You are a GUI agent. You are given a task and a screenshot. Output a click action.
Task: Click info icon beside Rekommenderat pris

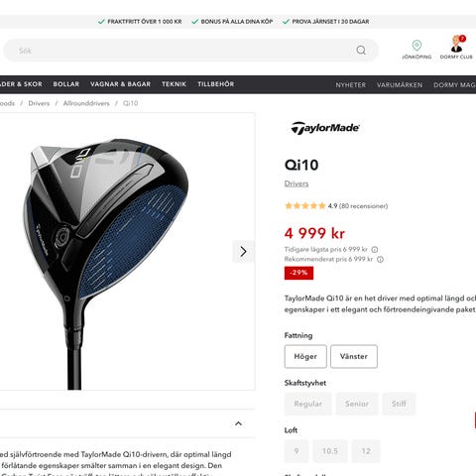(380, 260)
